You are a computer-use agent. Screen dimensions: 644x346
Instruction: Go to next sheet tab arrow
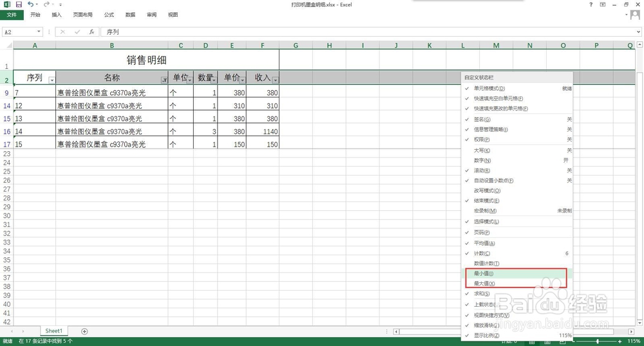tap(23, 331)
